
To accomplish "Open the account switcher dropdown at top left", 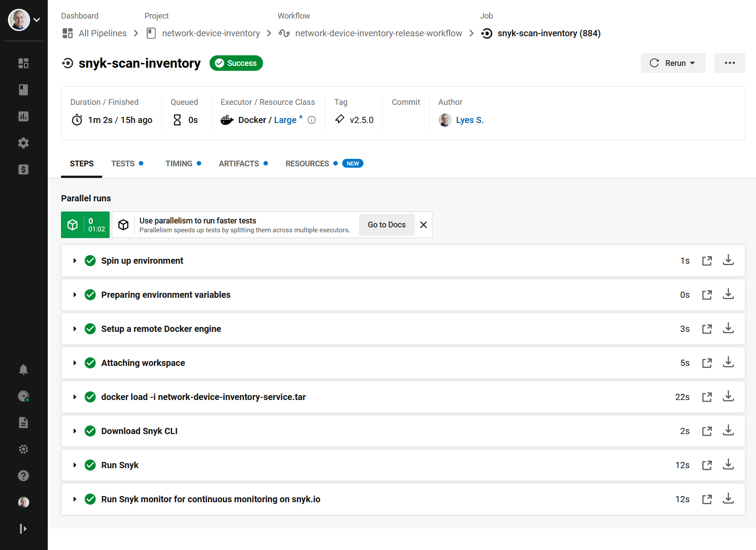I will (24, 20).
